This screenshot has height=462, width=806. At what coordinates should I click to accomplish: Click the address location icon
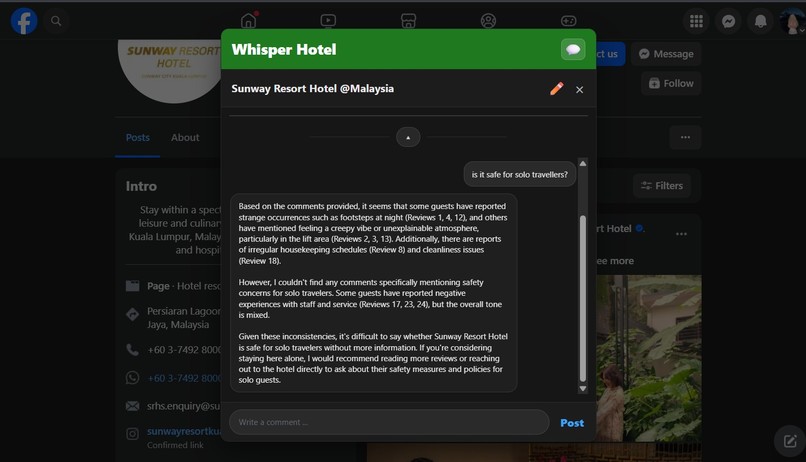click(x=133, y=315)
